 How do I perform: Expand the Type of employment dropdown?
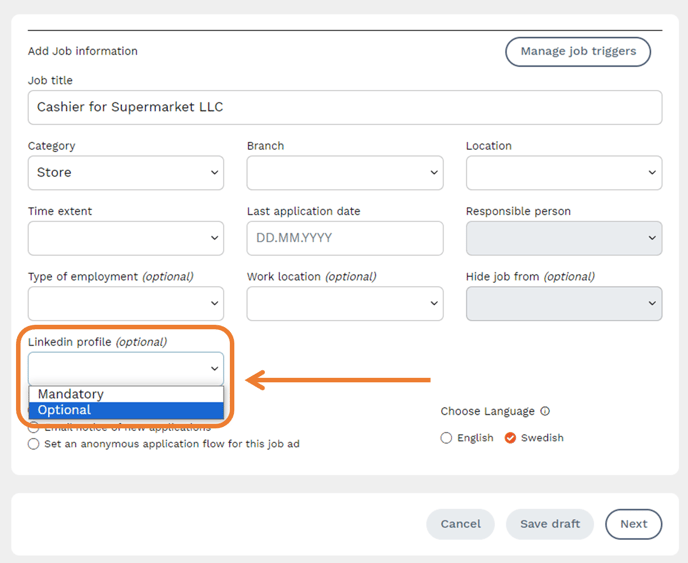click(125, 303)
